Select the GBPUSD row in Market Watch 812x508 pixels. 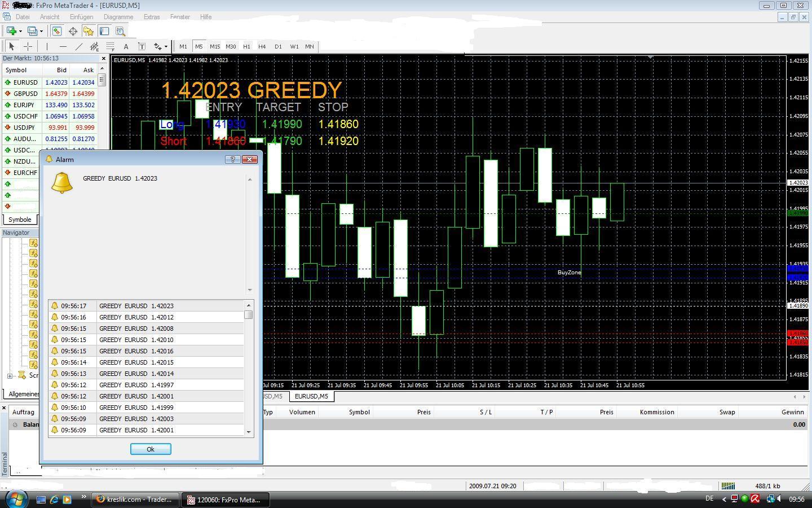(x=49, y=94)
